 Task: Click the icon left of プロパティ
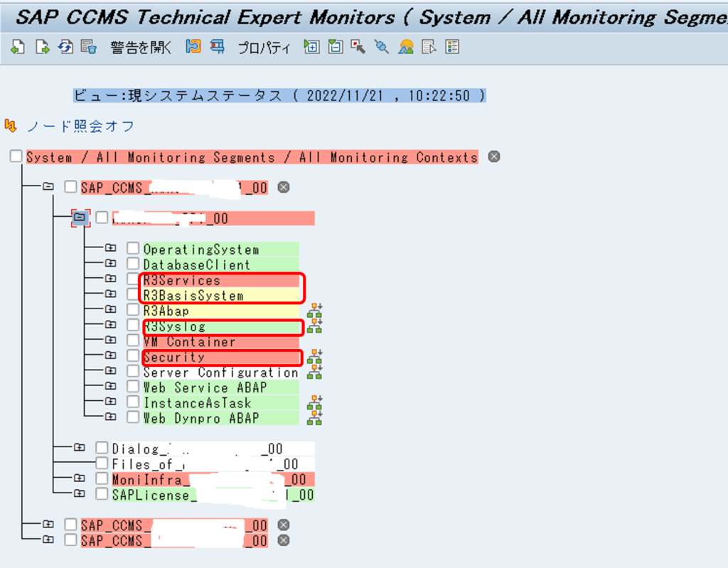pyautogui.click(x=218, y=46)
